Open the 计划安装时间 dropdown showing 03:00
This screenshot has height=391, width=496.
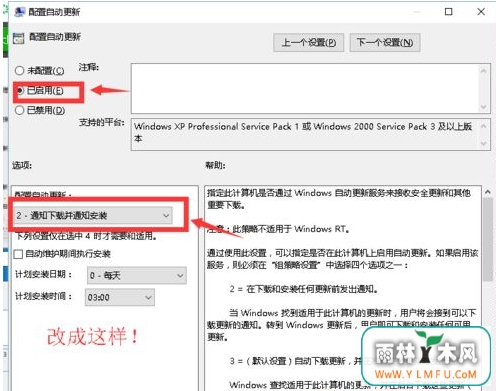[120, 297]
